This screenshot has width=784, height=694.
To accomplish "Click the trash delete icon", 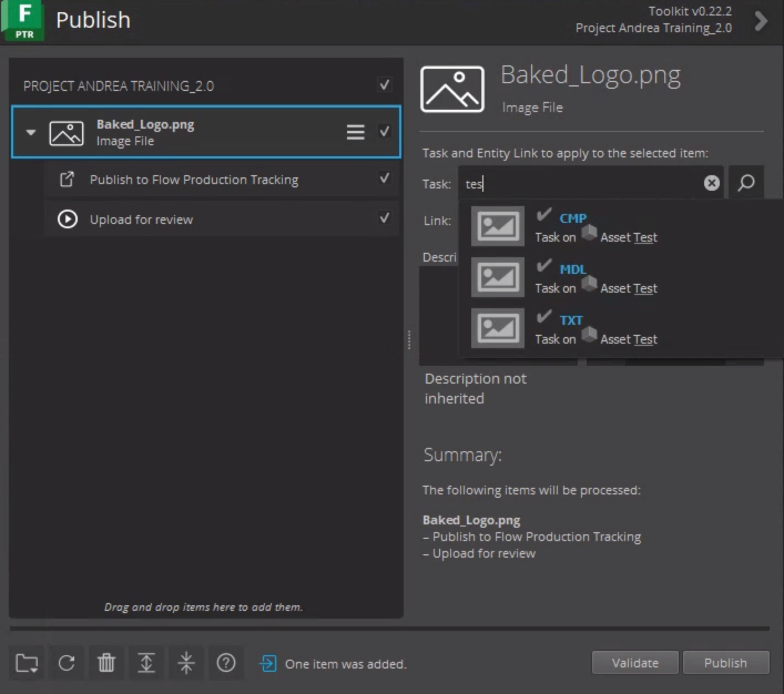I will (106, 662).
